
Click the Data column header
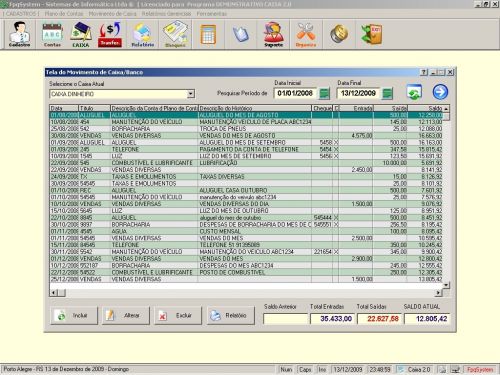tap(64, 108)
